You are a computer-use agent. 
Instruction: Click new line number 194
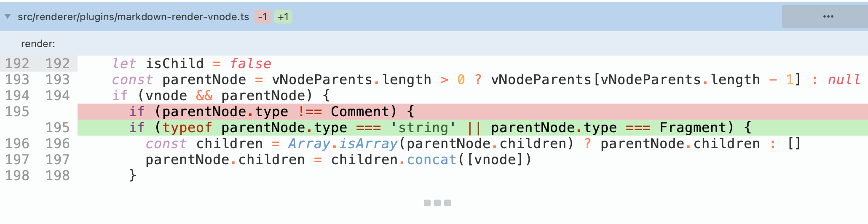click(x=57, y=96)
